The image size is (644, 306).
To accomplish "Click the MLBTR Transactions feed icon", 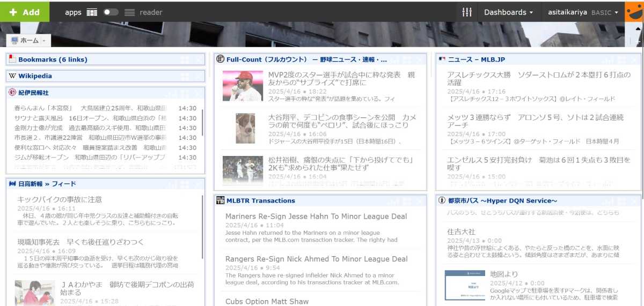I will 220,200.
